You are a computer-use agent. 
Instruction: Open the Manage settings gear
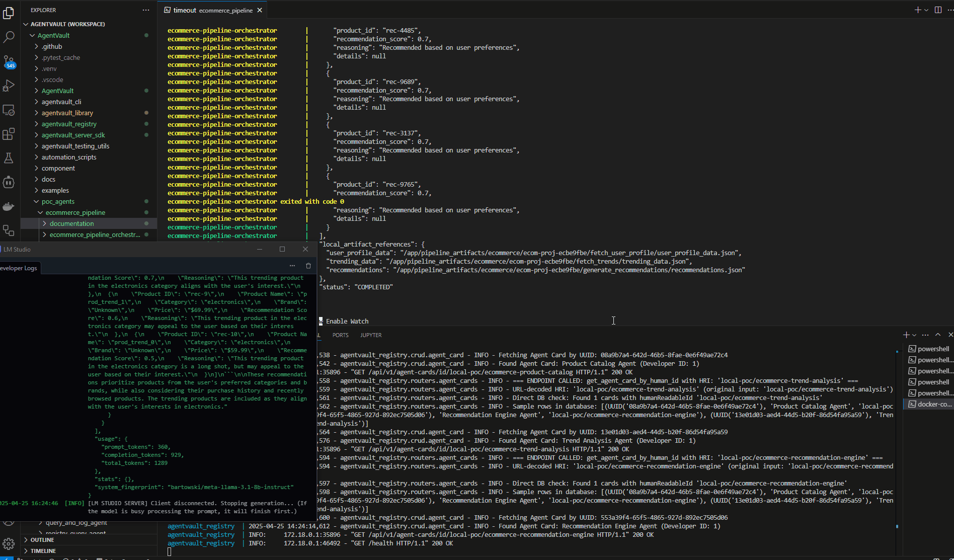click(9, 544)
